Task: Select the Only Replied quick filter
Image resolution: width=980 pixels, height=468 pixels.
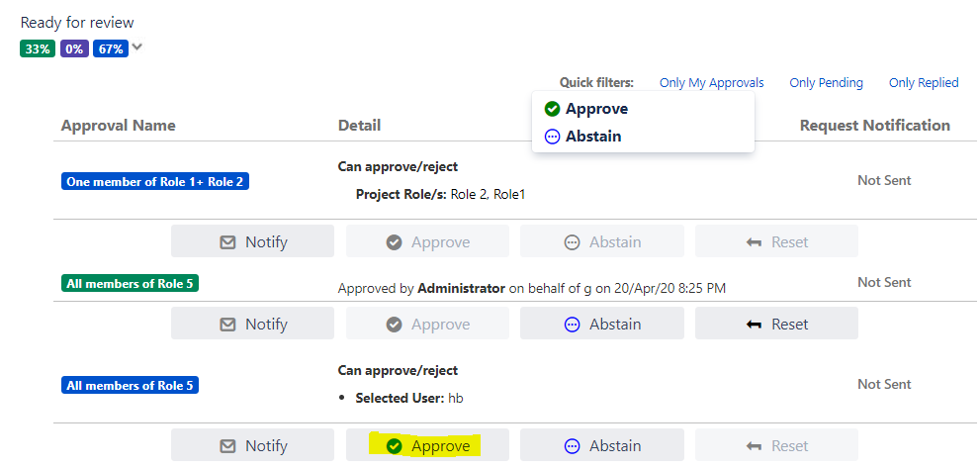Action: point(924,83)
